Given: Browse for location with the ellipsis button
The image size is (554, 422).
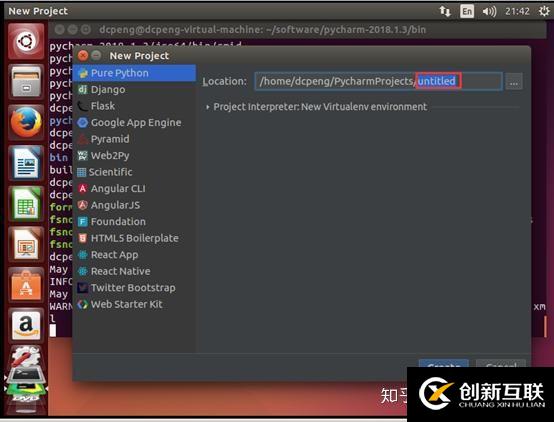Looking at the screenshot, I should [514, 82].
